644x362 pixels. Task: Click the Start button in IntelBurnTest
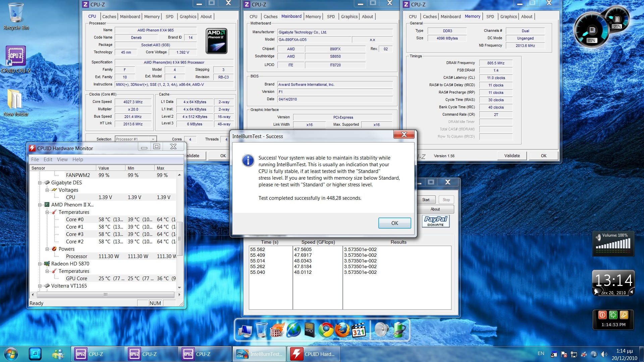click(x=426, y=200)
